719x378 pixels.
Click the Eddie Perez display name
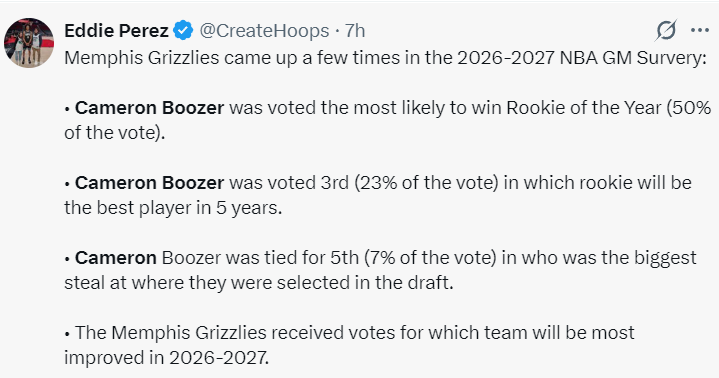click(116, 31)
